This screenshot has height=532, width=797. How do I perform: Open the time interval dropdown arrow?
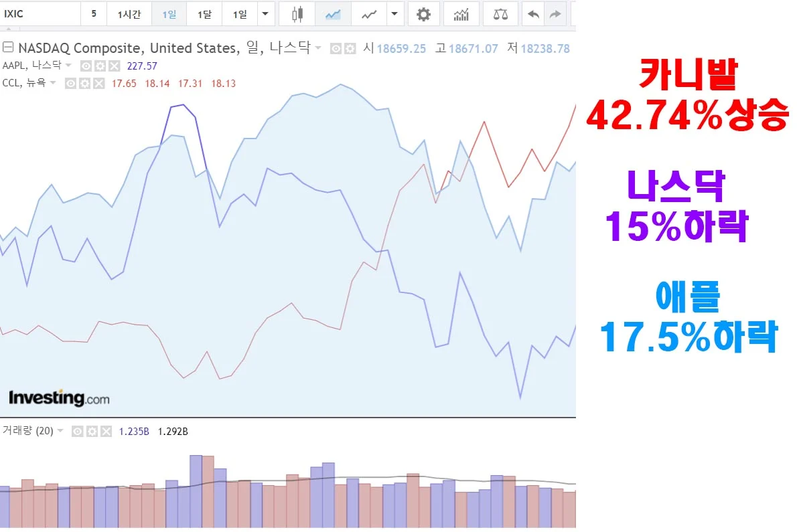click(265, 14)
